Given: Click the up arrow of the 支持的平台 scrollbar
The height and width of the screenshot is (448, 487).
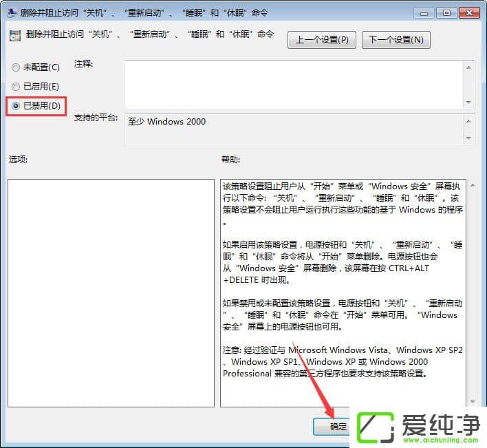Looking at the screenshot, I should (468, 121).
